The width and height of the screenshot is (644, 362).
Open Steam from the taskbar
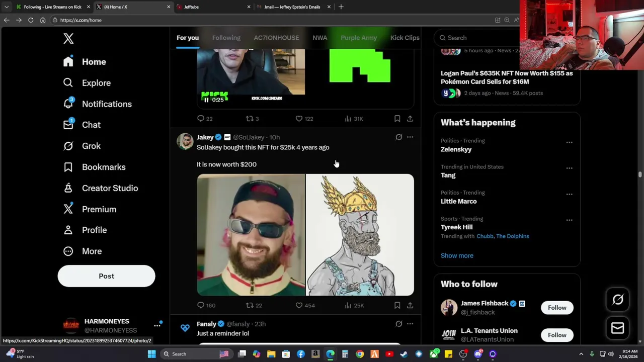tap(404, 354)
